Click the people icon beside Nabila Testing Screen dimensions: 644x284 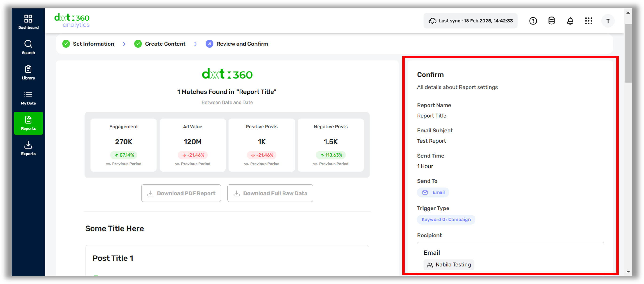point(429,265)
